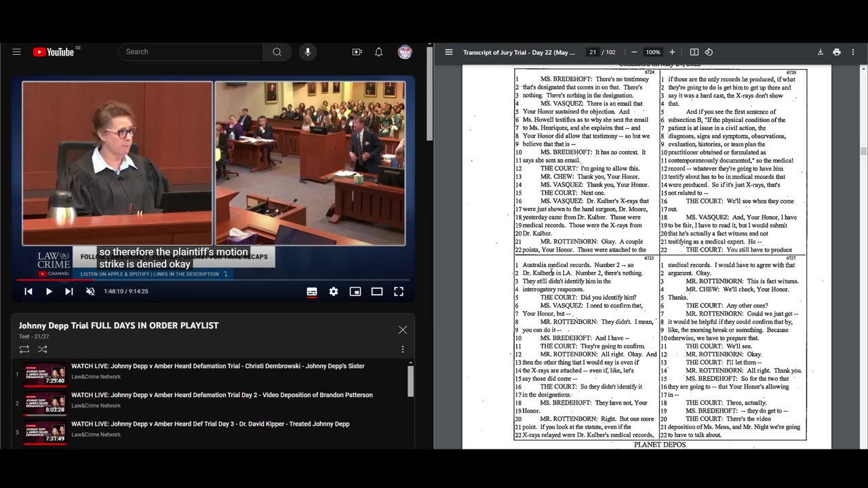Toggle subtitles/closed captions
The image size is (868, 488).
coord(312,291)
